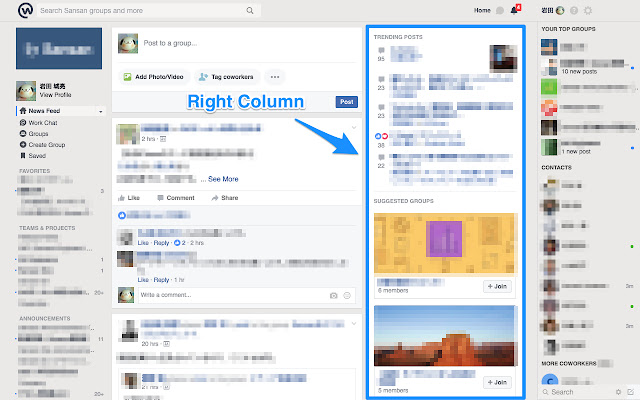Screen dimensions: 640x400
Task: Open the settings gear icon in top bar
Action: [588, 11]
